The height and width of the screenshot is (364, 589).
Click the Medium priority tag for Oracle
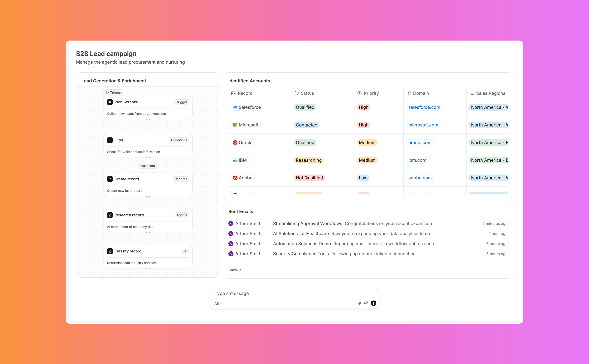pos(367,143)
